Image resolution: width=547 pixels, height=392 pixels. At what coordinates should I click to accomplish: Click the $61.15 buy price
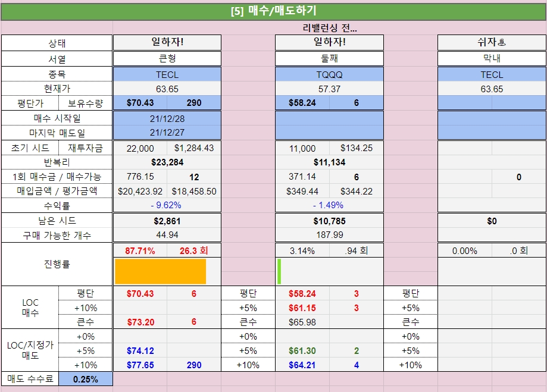tap(302, 308)
